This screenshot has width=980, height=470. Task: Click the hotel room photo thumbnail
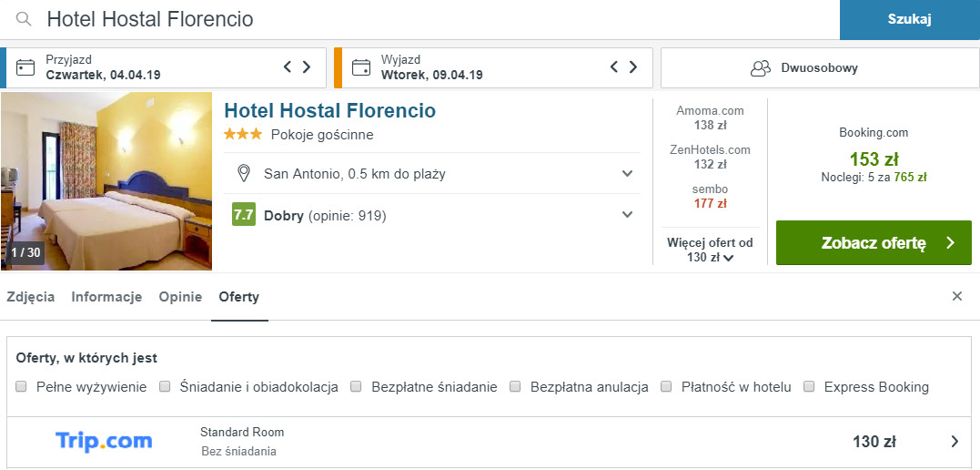[106, 181]
